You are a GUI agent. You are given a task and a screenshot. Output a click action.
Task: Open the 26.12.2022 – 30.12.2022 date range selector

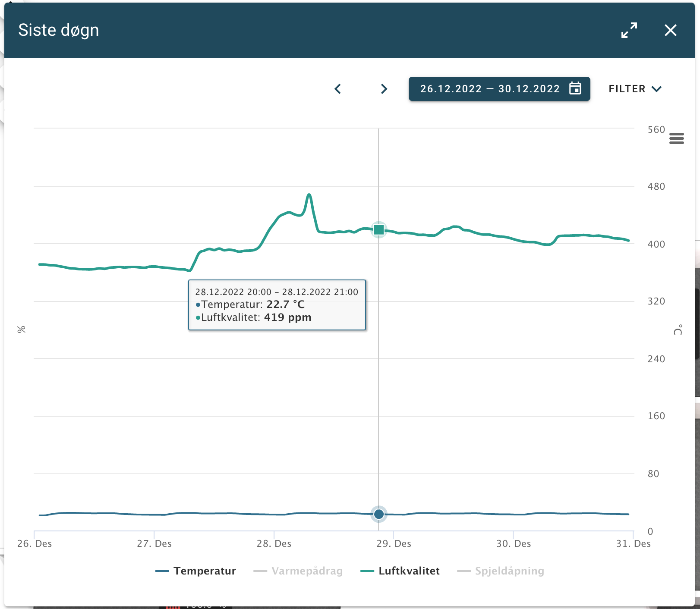[x=490, y=89]
